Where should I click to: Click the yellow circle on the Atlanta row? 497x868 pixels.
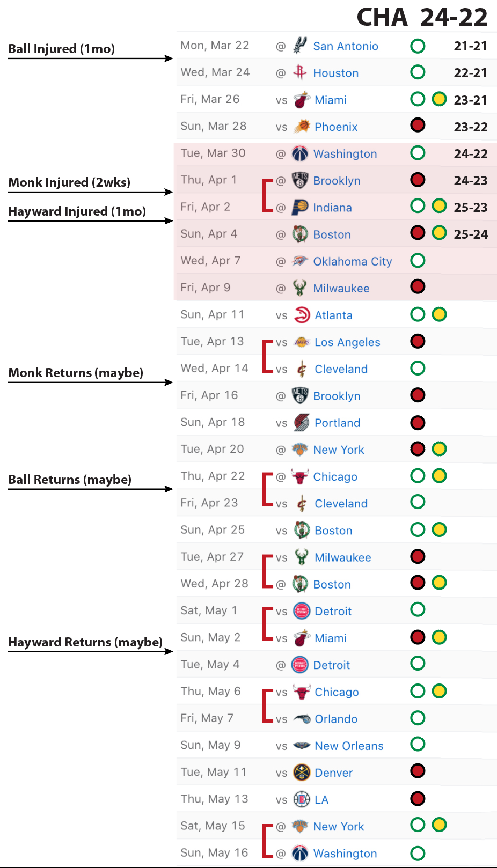(x=439, y=314)
